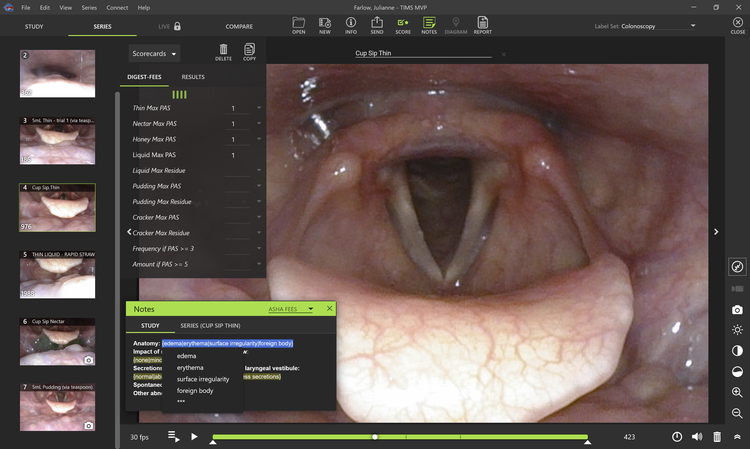The image size is (750, 449).
Task: Create a new study via NEW icon
Action: coord(325,25)
